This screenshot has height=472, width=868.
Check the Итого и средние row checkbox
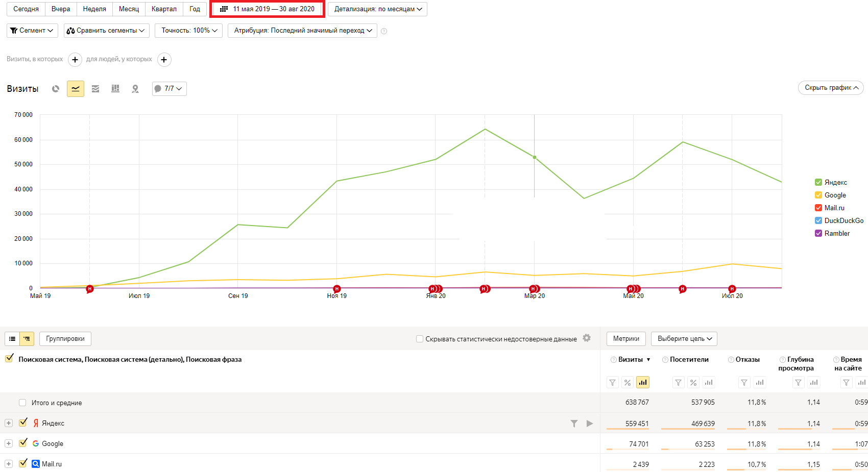point(22,403)
